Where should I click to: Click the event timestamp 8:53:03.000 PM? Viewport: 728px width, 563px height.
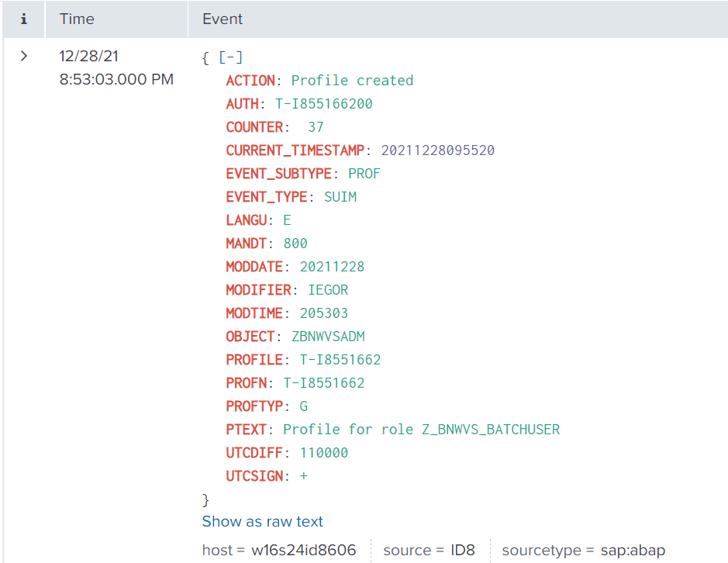click(x=116, y=79)
